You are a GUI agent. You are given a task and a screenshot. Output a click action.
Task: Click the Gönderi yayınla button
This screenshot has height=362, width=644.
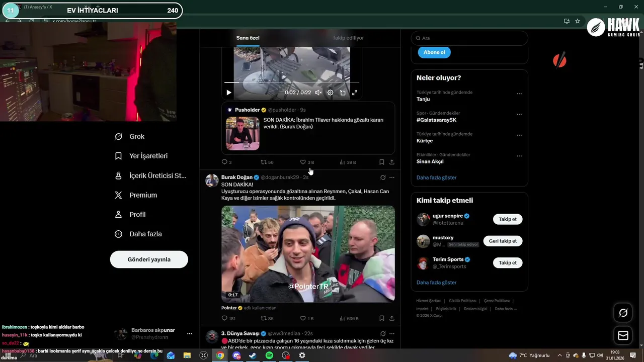[149, 259]
